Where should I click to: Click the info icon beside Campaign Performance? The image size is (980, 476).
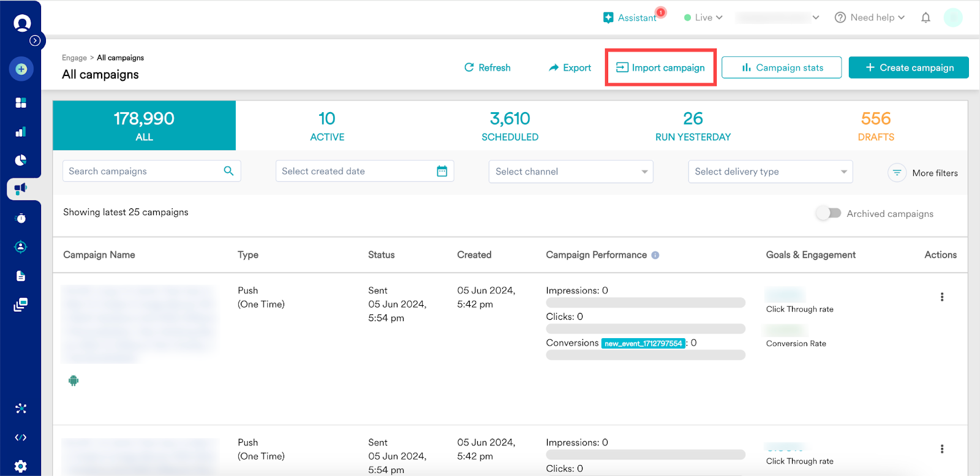(x=655, y=255)
